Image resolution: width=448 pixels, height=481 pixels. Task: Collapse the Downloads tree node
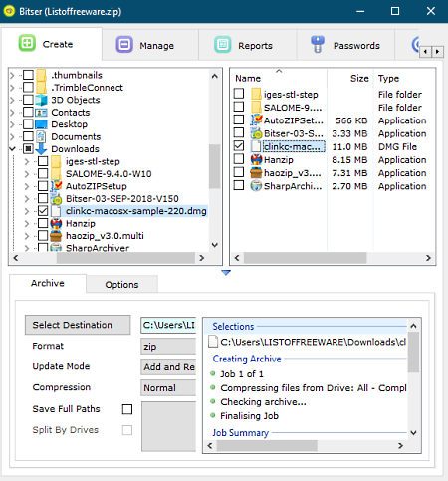(12, 149)
